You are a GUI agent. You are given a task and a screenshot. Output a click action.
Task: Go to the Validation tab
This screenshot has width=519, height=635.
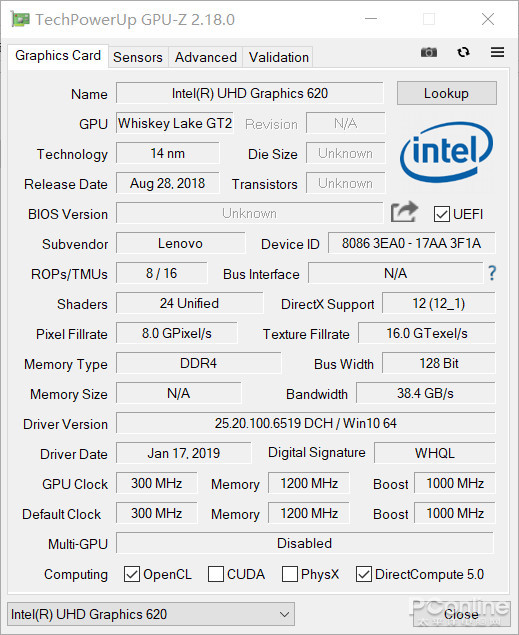[x=279, y=57]
